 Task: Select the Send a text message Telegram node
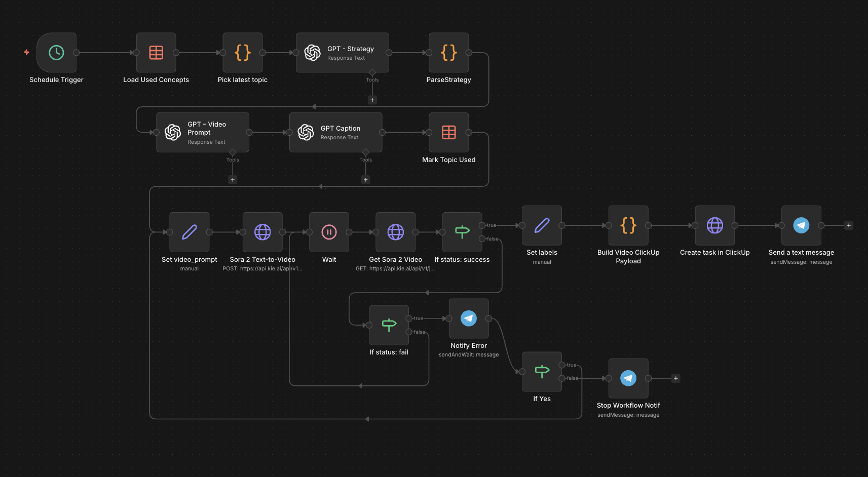(802, 225)
